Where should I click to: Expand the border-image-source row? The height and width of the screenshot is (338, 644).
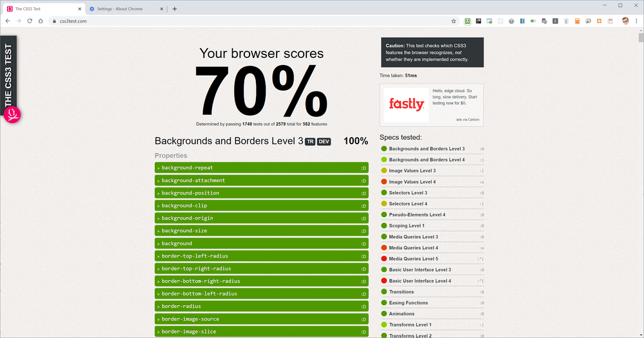pos(261,319)
